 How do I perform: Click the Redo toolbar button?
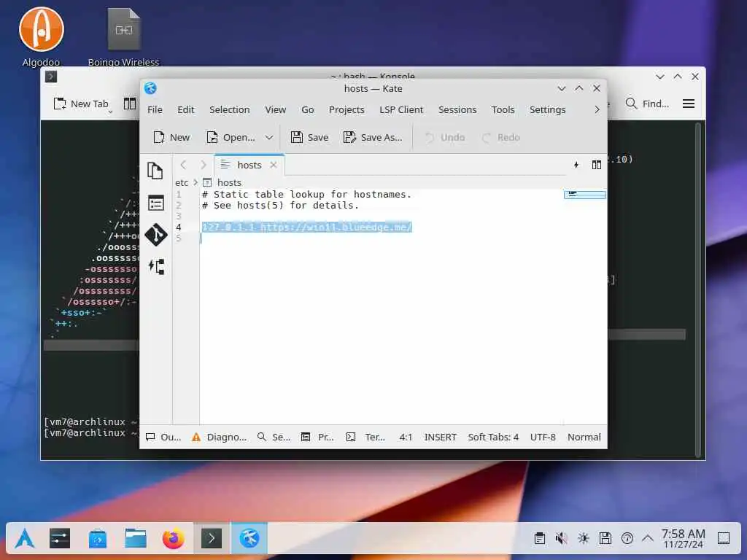pos(501,138)
